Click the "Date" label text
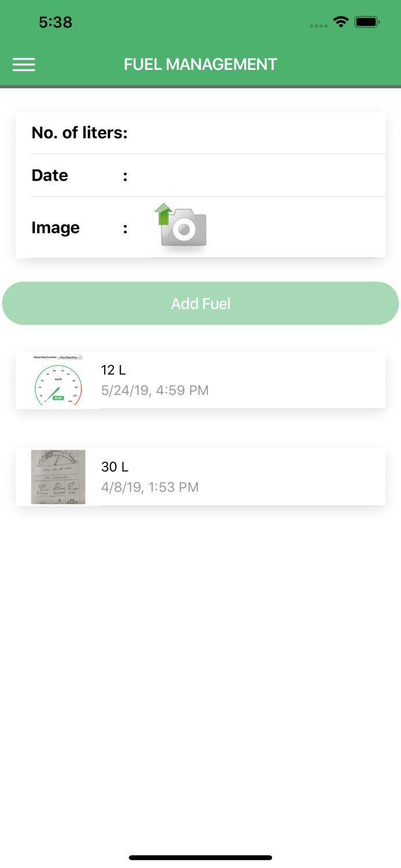The width and height of the screenshot is (401, 868). coord(50,175)
